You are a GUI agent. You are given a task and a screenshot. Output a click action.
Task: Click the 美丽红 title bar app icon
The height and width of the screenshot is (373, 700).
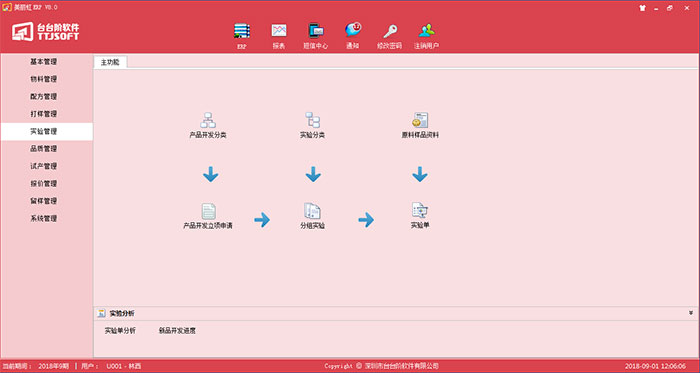[x=7, y=8]
